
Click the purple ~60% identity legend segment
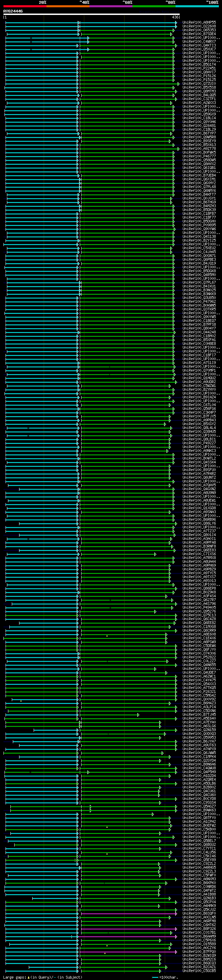point(111,6)
